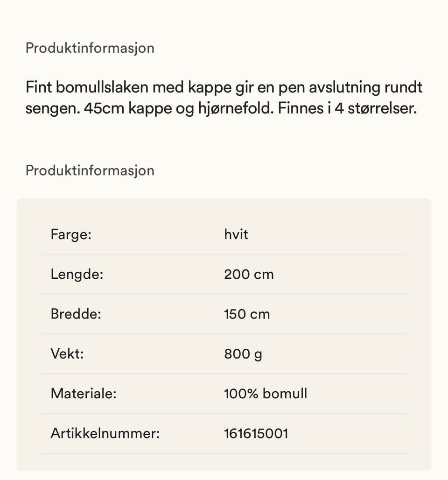
Task: Click the first Produktinformasjon heading
Action: 90,49
